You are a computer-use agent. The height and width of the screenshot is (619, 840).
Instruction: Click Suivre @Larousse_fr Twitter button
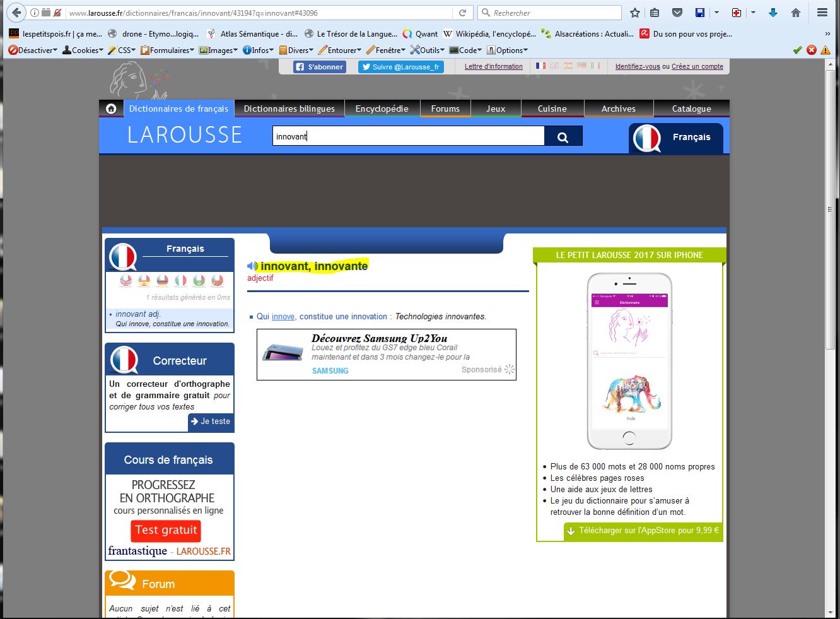(401, 66)
